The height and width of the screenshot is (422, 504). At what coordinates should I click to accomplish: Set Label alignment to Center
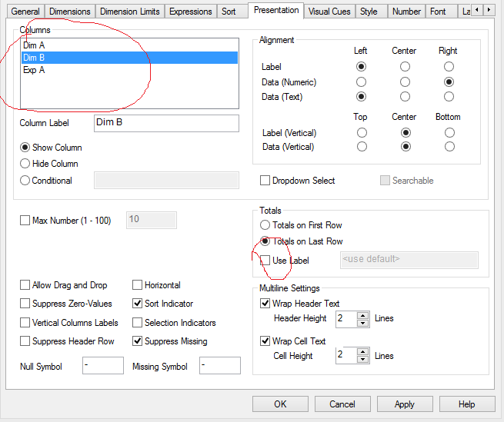tap(405, 67)
